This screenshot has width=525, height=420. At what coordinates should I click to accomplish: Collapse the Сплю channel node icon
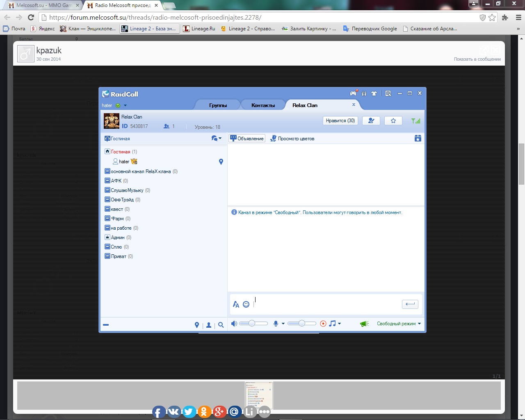point(107,247)
